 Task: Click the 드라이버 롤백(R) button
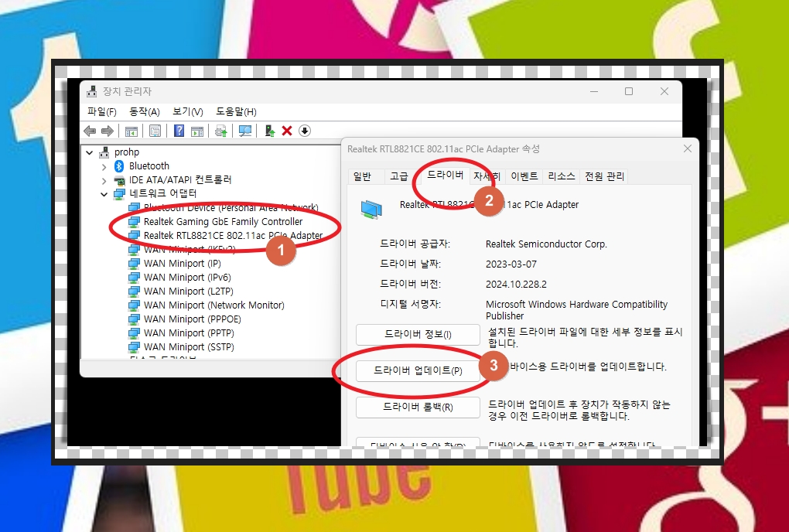[418, 407]
